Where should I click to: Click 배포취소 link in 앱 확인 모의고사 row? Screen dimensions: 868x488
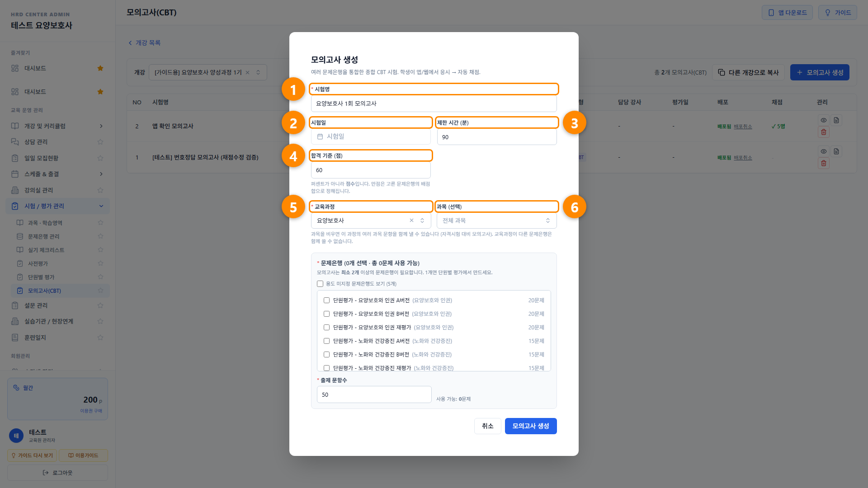click(x=743, y=127)
